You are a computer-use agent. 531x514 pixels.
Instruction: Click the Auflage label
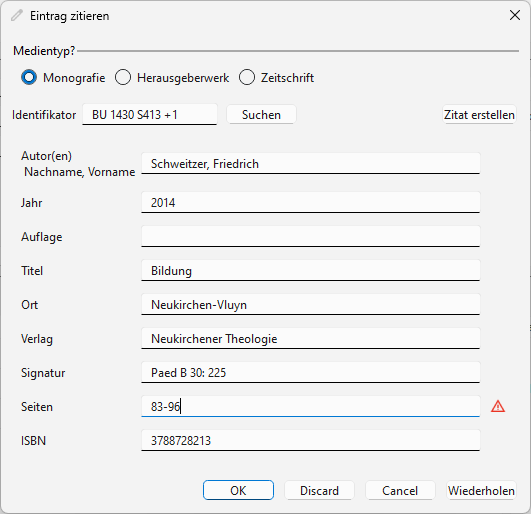click(42, 237)
